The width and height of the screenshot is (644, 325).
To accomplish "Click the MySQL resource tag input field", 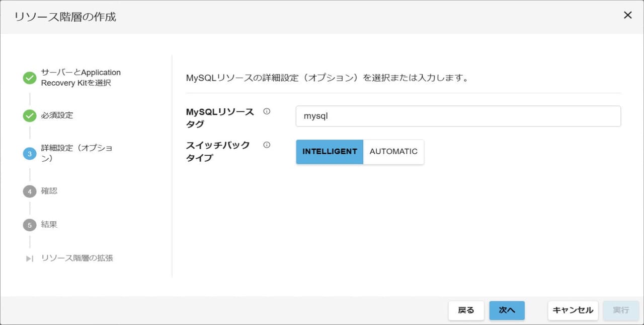I will coord(458,116).
